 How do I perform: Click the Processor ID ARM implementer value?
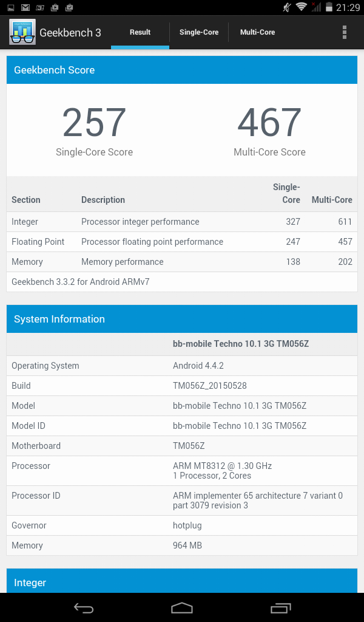click(x=257, y=501)
